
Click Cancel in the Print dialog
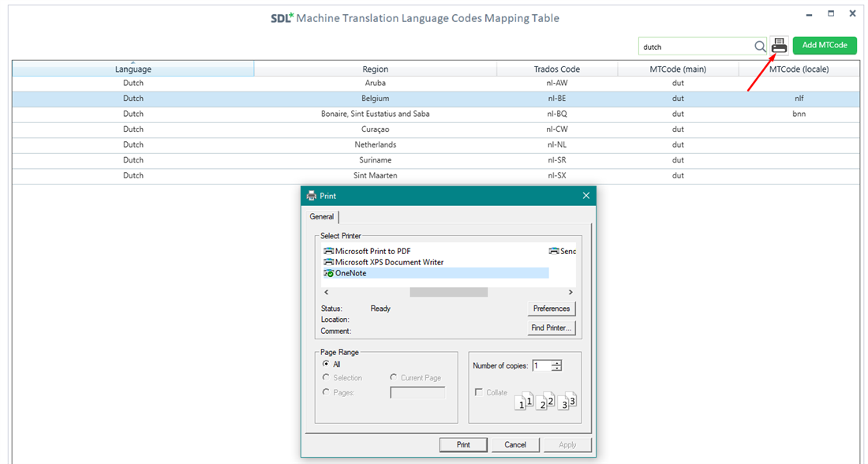point(515,444)
